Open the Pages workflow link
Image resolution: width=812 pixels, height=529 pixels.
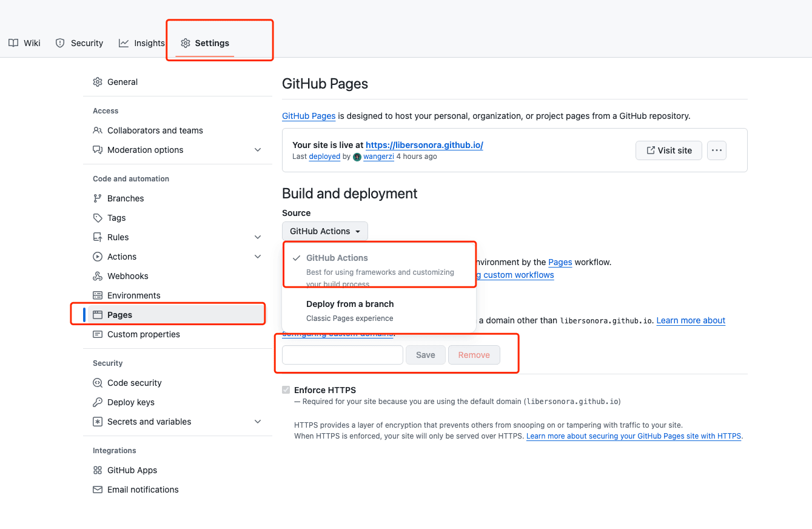(560, 262)
